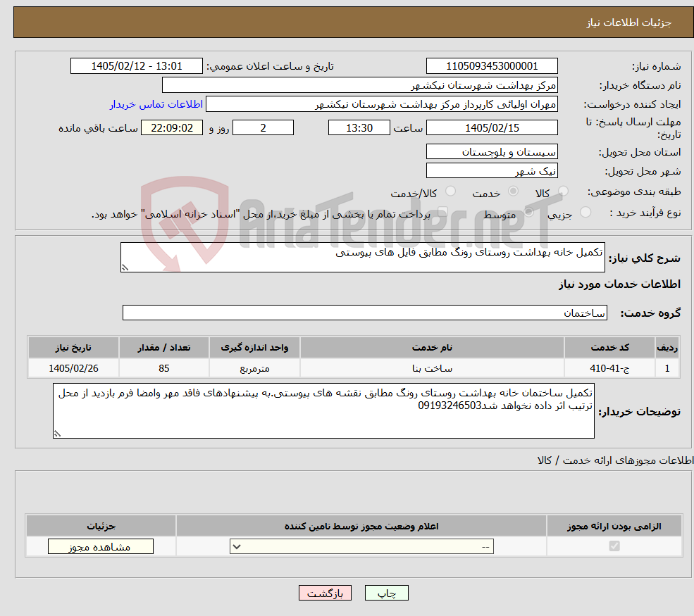The image size is (694, 616).
Task: Click the تاریخ نیاز column header
Action: pos(73,348)
